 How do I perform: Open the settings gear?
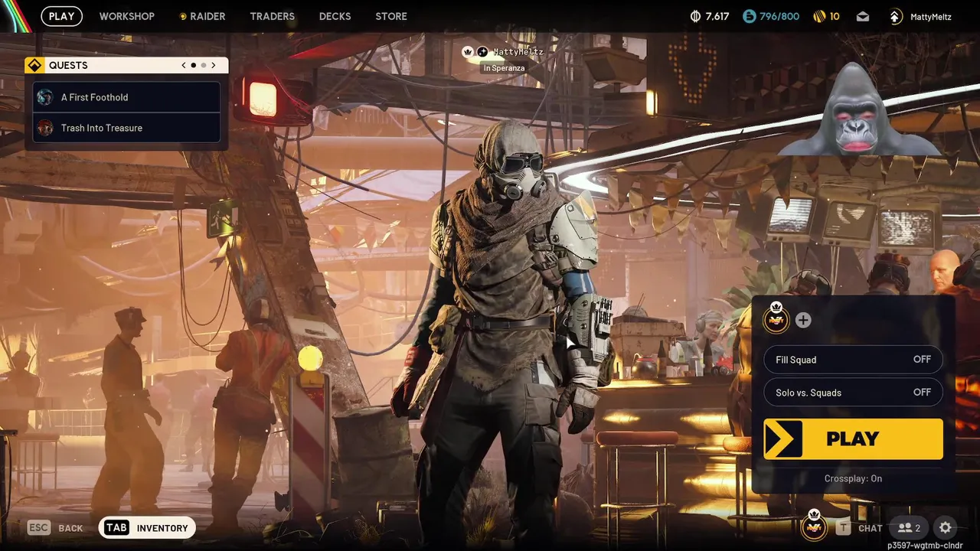pos(946,527)
